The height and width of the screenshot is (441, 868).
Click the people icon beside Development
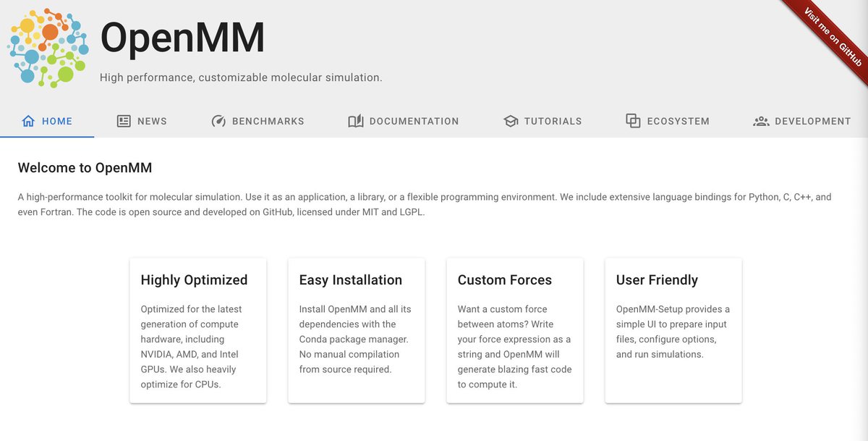tap(761, 121)
